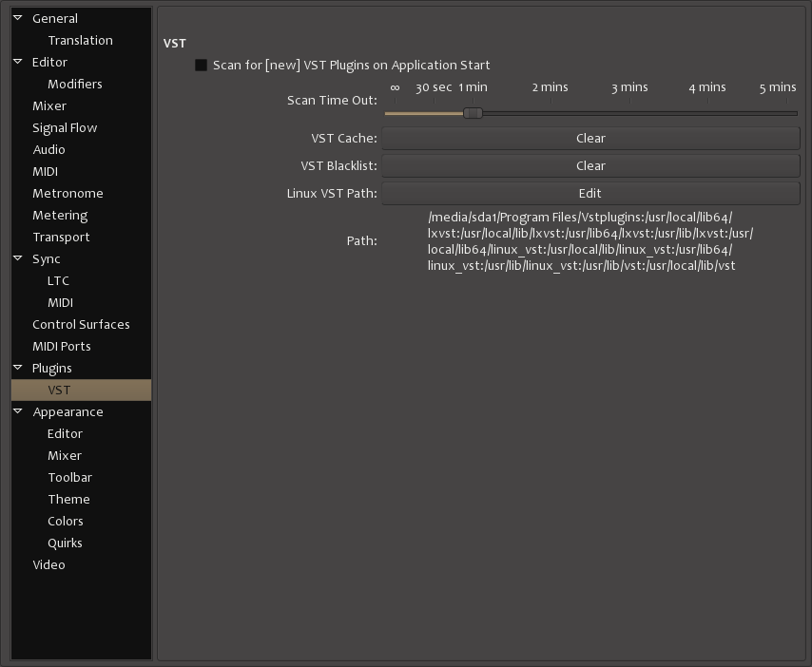Image resolution: width=812 pixels, height=667 pixels.
Task: Open the Translation preferences page
Action: coord(80,40)
